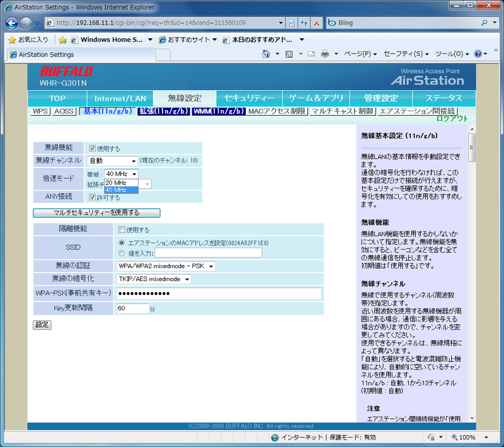The image size is (504, 447).
Task: Open the 管理設定 navigation tab
Action: 381,98
